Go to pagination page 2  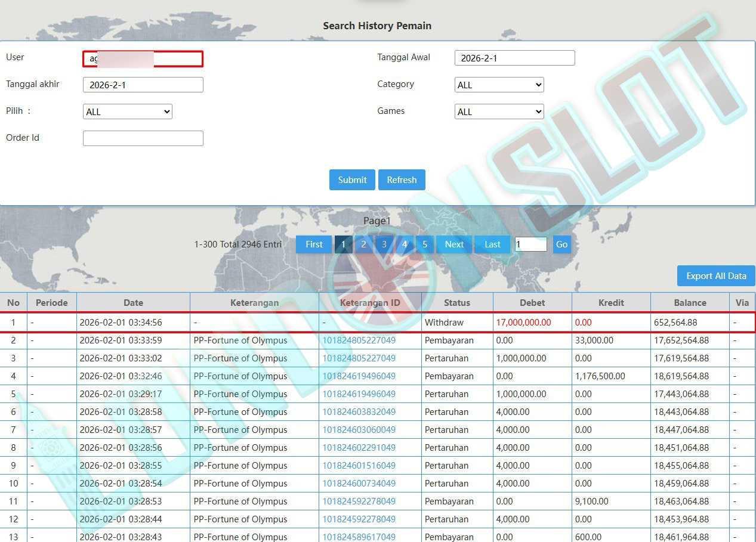point(363,244)
